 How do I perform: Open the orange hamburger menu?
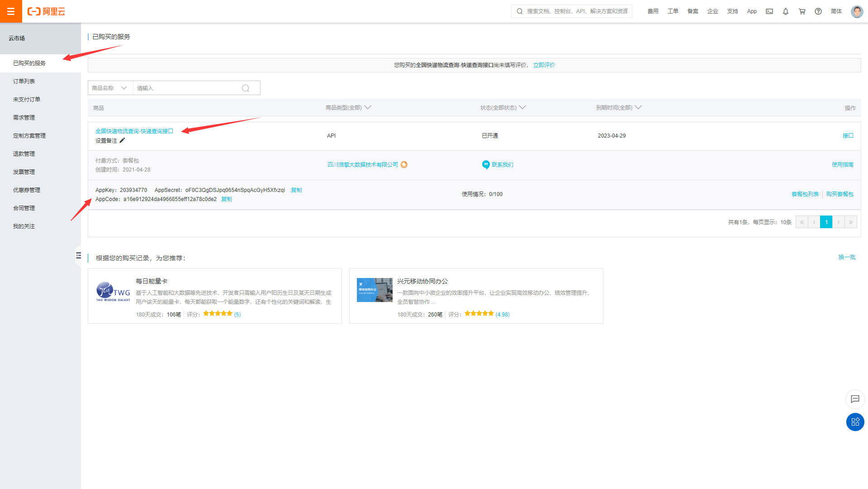point(11,11)
